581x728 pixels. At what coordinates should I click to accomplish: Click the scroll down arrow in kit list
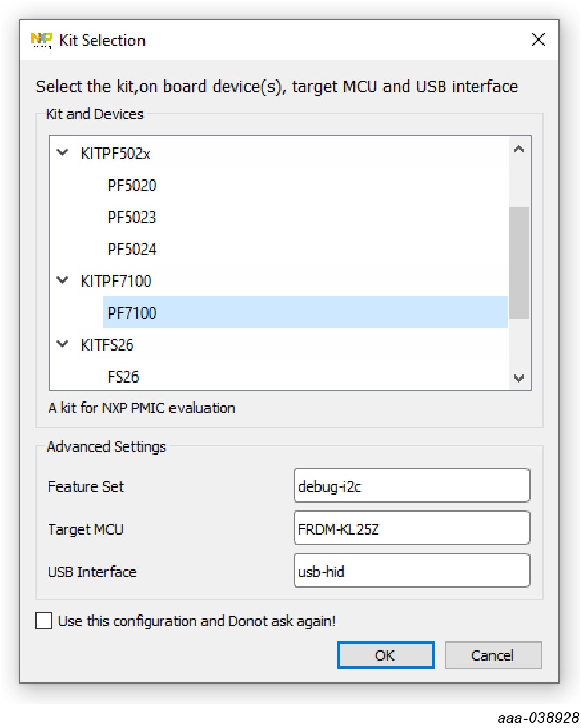click(x=519, y=378)
